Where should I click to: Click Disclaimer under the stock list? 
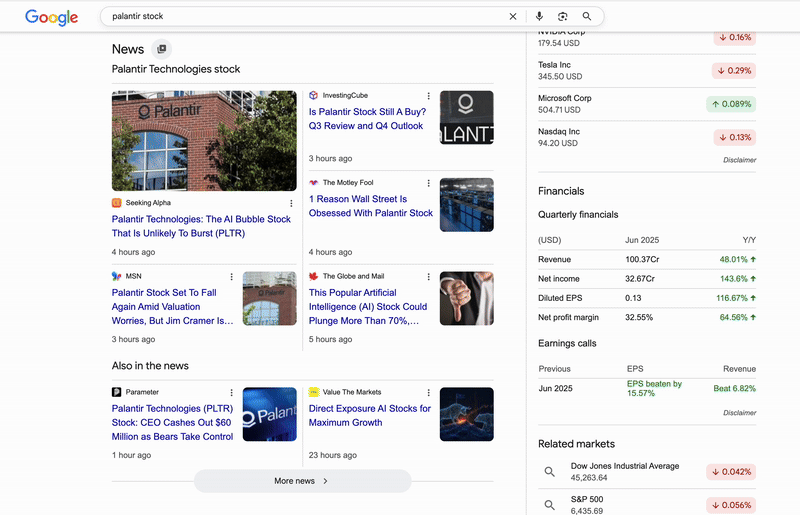pyautogui.click(x=739, y=160)
